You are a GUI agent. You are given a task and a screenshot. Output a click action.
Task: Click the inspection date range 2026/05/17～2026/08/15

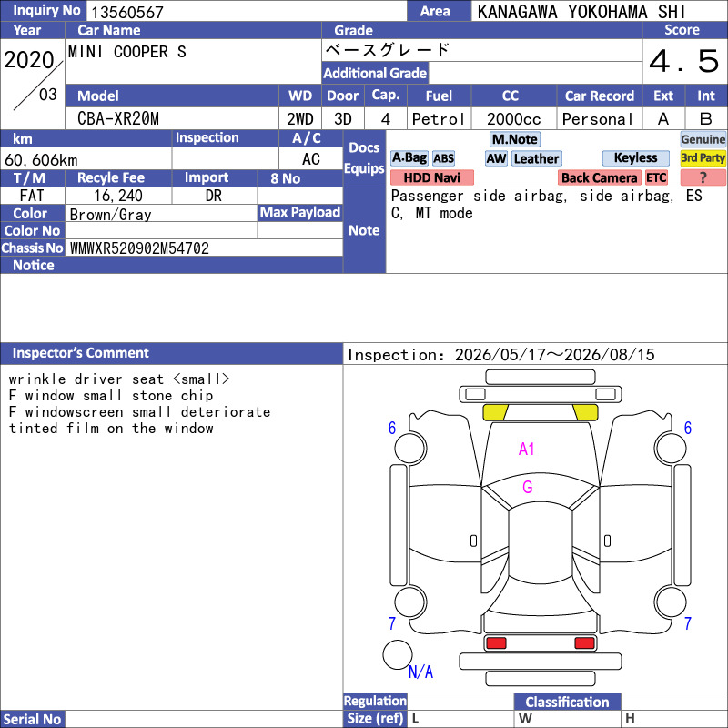tap(554, 355)
